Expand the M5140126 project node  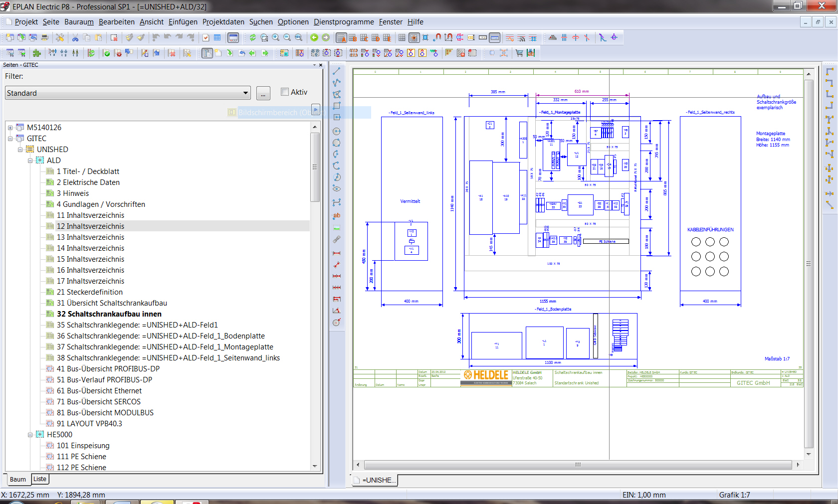coord(10,128)
